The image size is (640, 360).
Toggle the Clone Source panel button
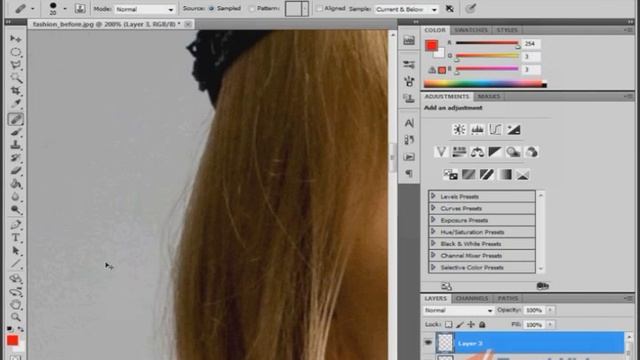pyautogui.click(x=80, y=9)
